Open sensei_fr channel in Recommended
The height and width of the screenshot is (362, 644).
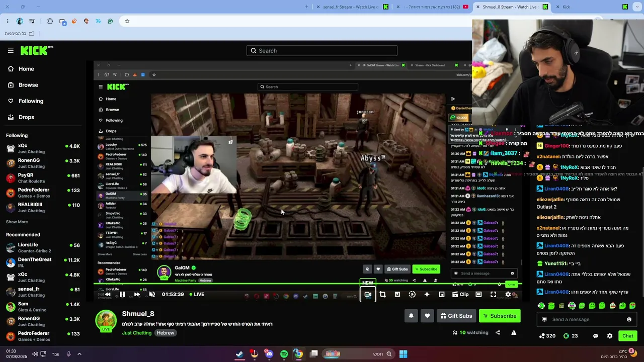pyautogui.click(x=43, y=292)
